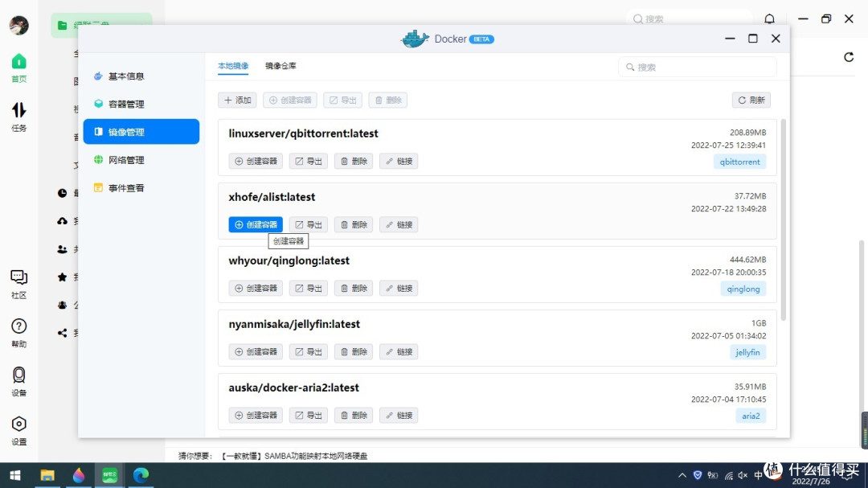Launch Microsoft Edge from the taskbar
The image size is (868, 488).
click(x=141, y=476)
